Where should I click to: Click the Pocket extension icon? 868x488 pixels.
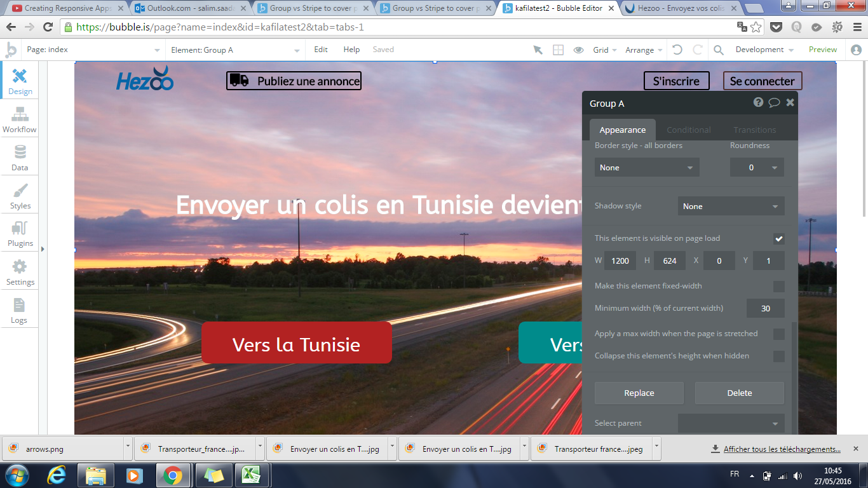[776, 27]
